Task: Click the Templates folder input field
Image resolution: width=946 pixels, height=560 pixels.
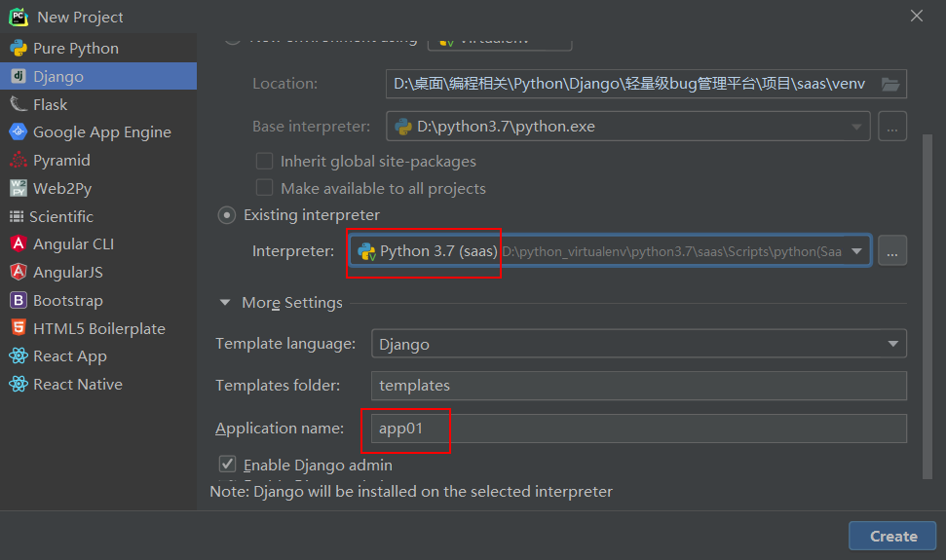Action: click(639, 386)
